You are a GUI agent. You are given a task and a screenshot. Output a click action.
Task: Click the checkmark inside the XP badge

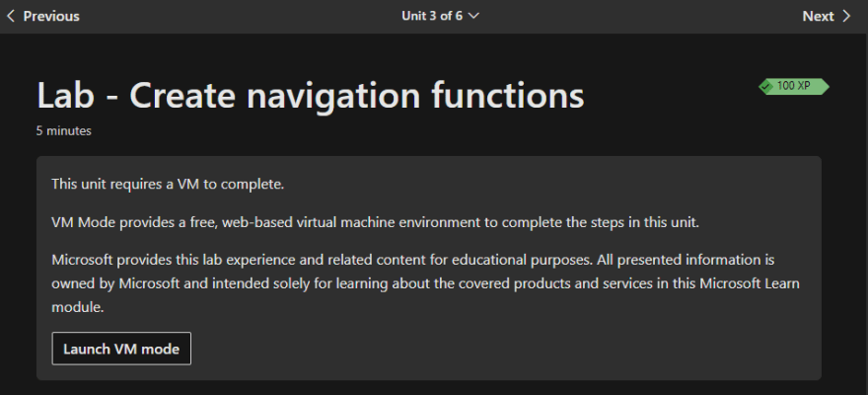[766, 87]
